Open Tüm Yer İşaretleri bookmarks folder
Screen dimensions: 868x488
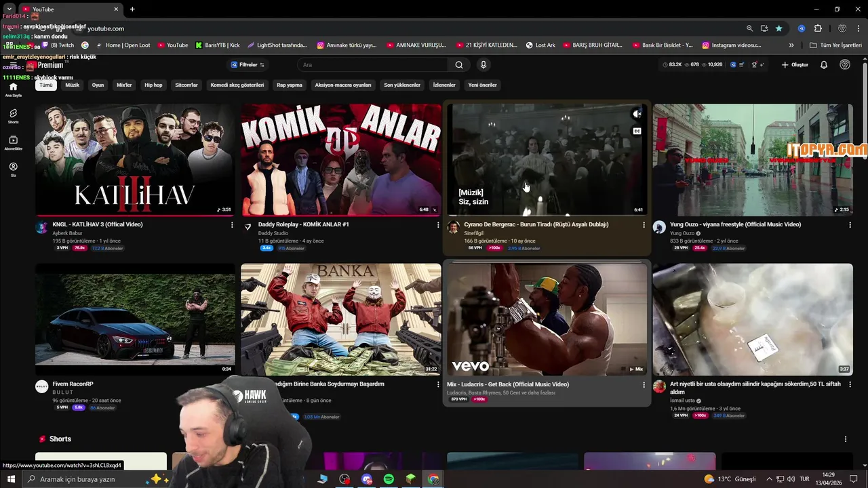tap(836, 45)
